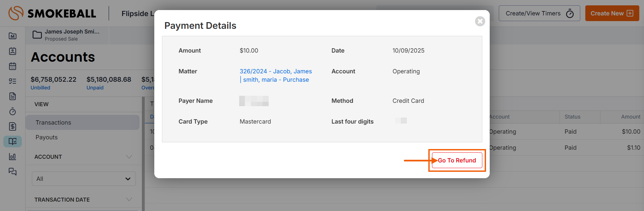
Task: Open the tasks checklist icon in sidebar
Action: click(12, 81)
